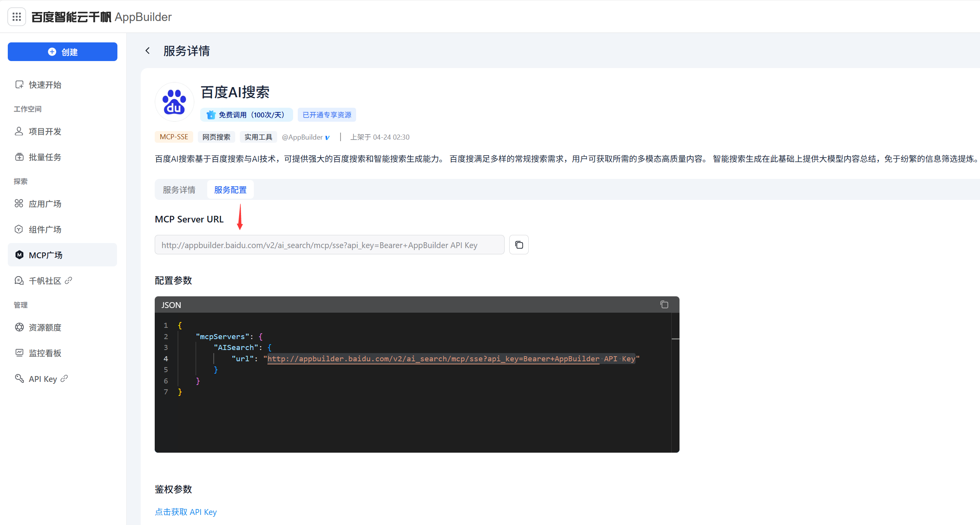Open 应用广场 from the sidebar
The image size is (980, 525).
tap(45, 204)
